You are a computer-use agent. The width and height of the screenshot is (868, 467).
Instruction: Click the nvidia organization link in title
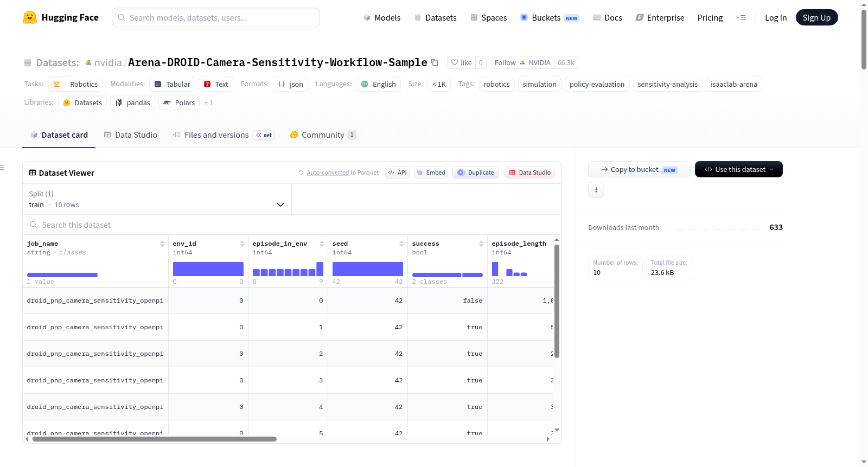tap(108, 62)
